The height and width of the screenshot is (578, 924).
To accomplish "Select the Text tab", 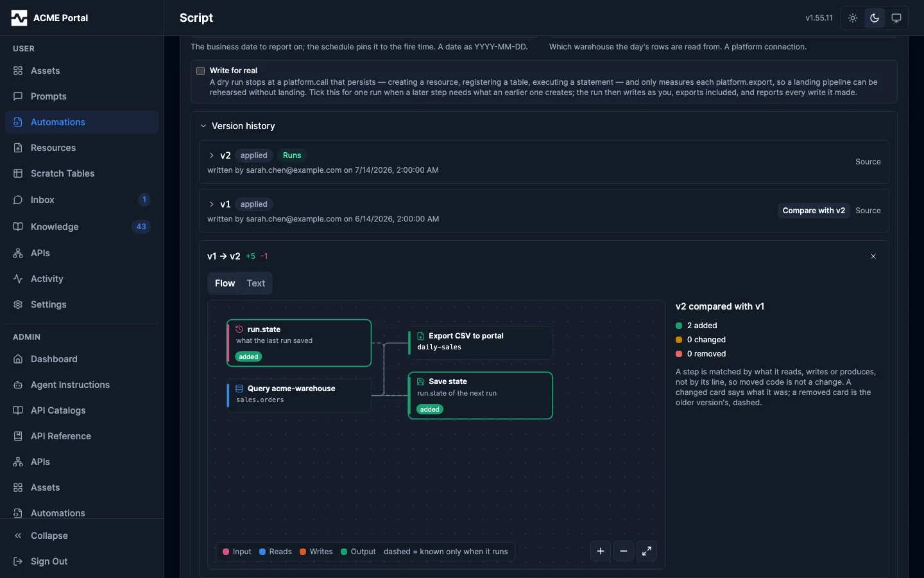I will 256,283.
